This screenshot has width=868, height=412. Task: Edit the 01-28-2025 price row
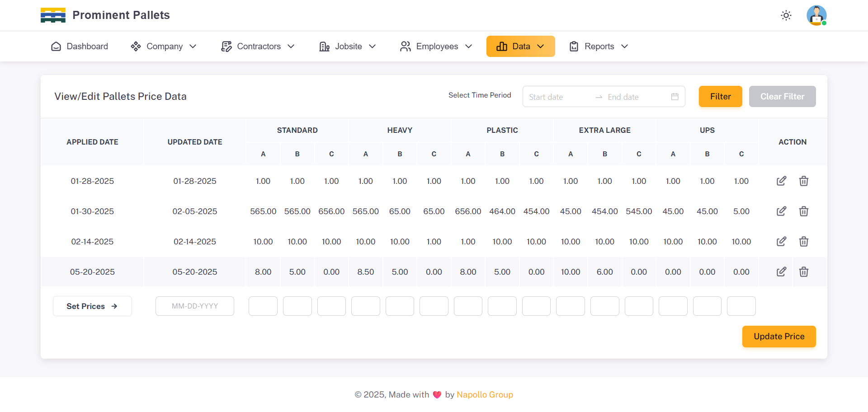(781, 181)
